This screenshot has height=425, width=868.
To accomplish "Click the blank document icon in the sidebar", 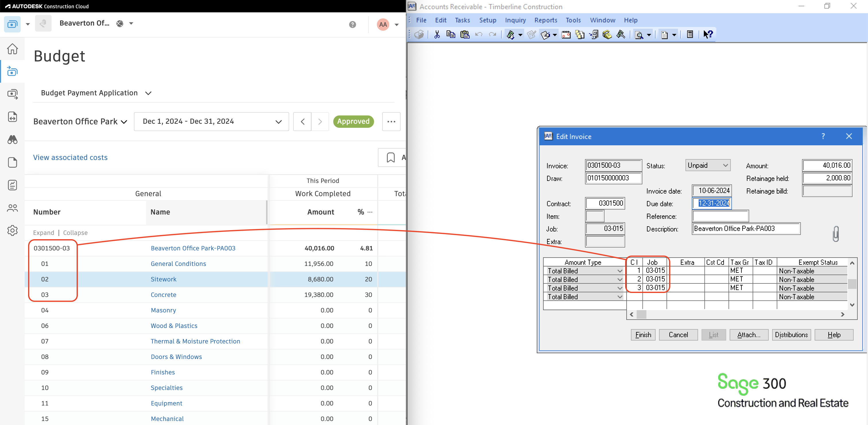I will click(x=12, y=163).
